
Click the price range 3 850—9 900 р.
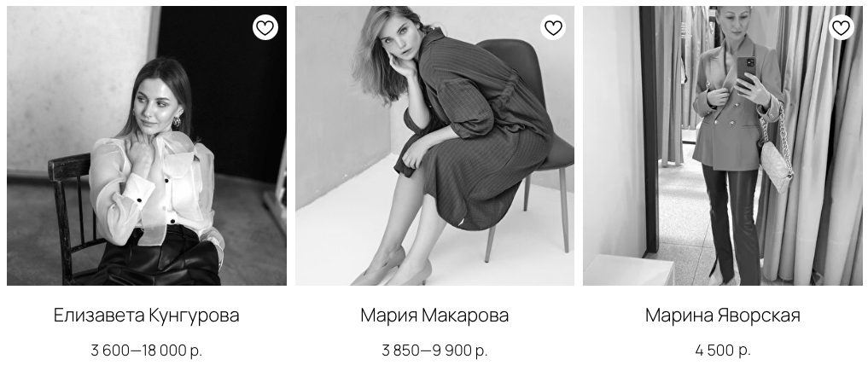click(434, 351)
